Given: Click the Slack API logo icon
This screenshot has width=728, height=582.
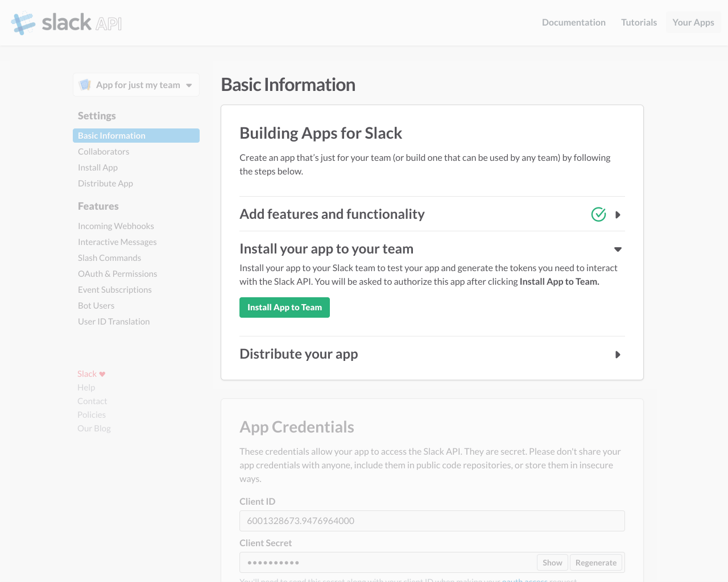Looking at the screenshot, I should 23,23.
